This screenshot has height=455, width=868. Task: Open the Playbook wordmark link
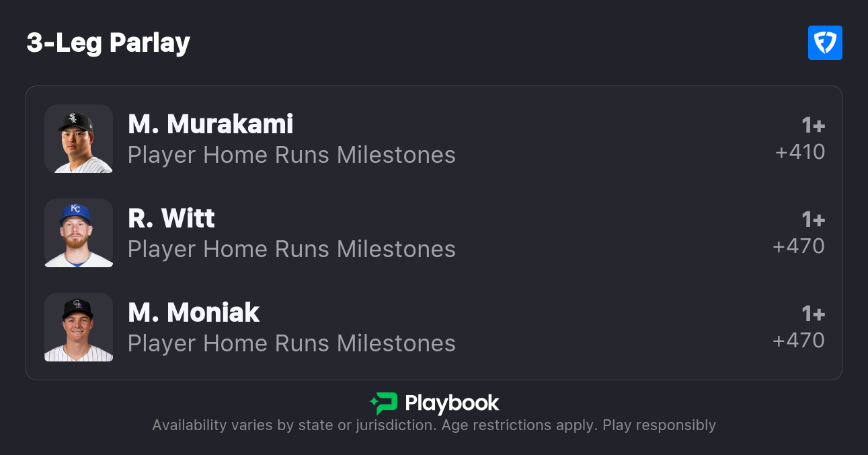(x=452, y=403)
